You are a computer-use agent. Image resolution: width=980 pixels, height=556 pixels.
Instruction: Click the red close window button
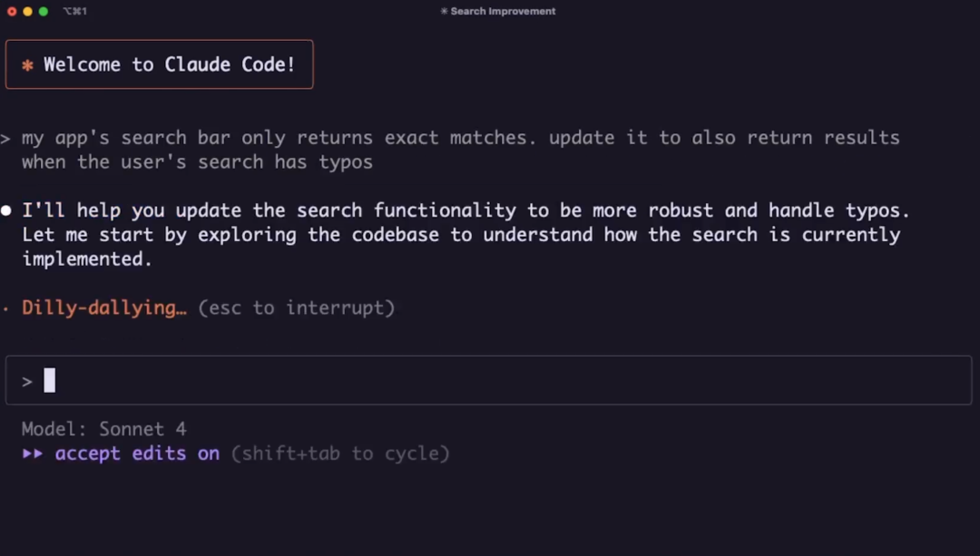[x=12, y=11]
